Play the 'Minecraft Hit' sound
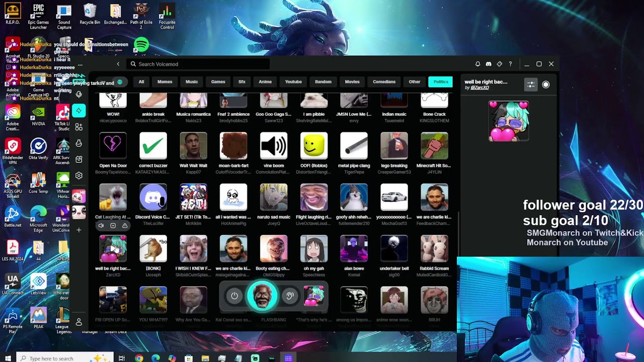 [434, 146]
